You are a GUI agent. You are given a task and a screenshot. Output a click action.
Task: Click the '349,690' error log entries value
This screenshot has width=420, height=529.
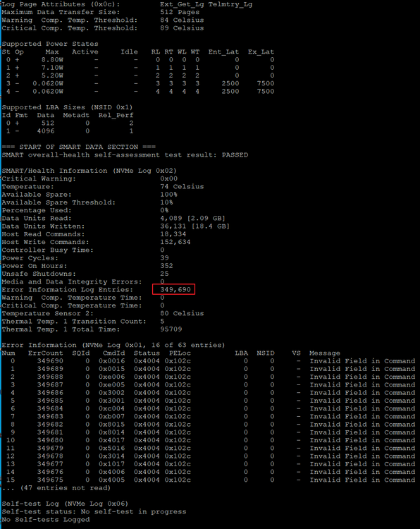coord(175,289)
